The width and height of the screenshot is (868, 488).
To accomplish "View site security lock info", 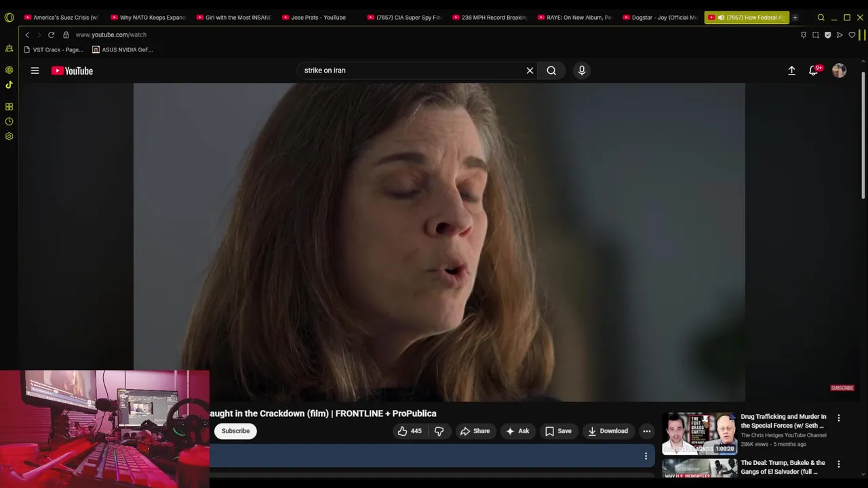I will click(x=66, y=35).
